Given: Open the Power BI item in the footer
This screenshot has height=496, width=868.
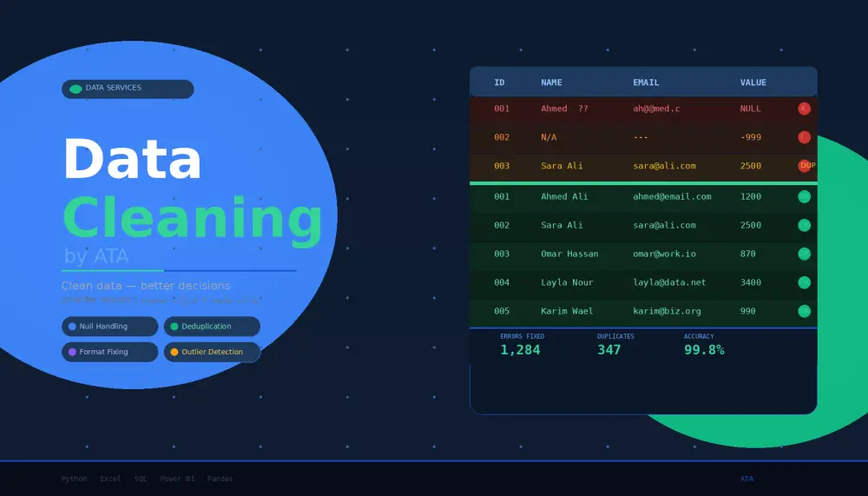Looking at the screenshot, I should click(x=177, y=479).
